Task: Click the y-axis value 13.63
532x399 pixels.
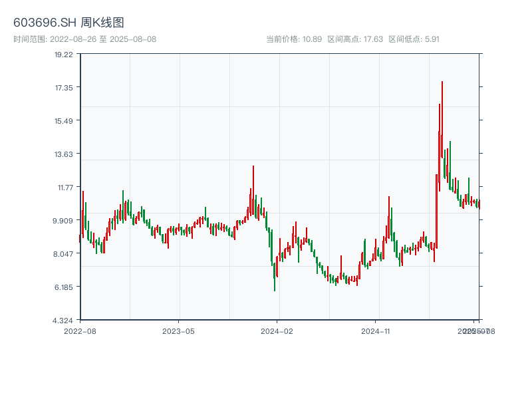Action: 63,154
